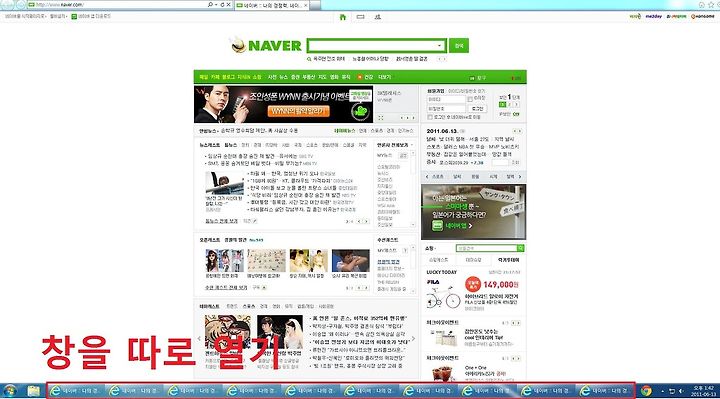The width and height of the screenshot is (720, 399).
Task: Click the green home icon in the toolbar
Action: click(x=343, y=17)
